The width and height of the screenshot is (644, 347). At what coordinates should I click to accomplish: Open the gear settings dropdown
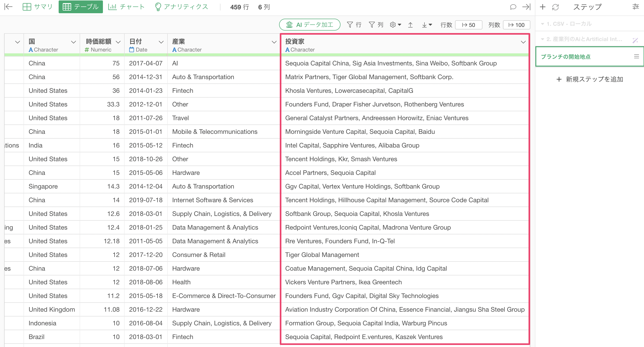[395, 25]
